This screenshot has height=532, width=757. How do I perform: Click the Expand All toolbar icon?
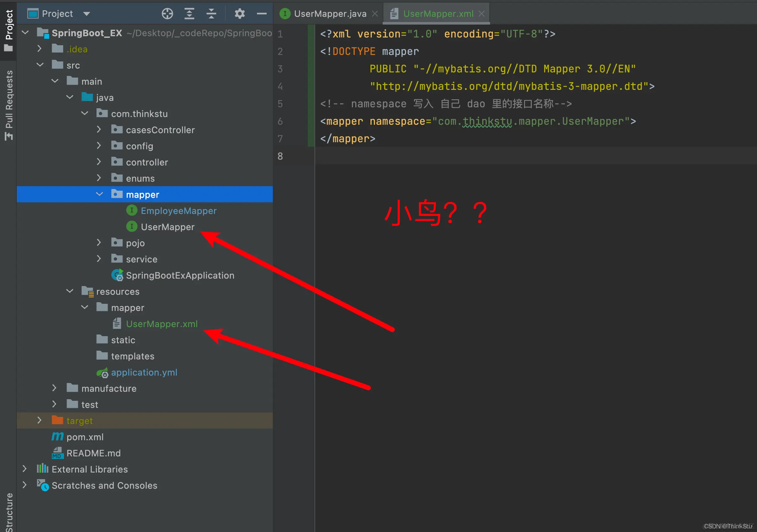point(189,14)
